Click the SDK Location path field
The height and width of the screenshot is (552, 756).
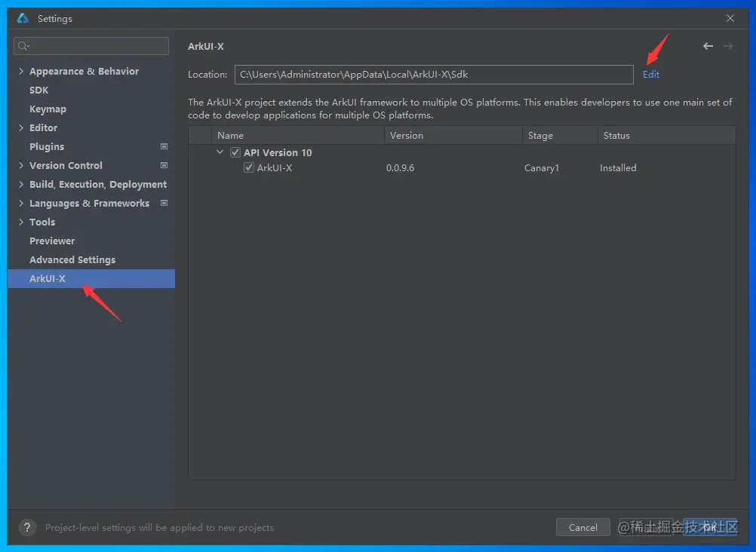pyautogui.click(x=434, y=75)
